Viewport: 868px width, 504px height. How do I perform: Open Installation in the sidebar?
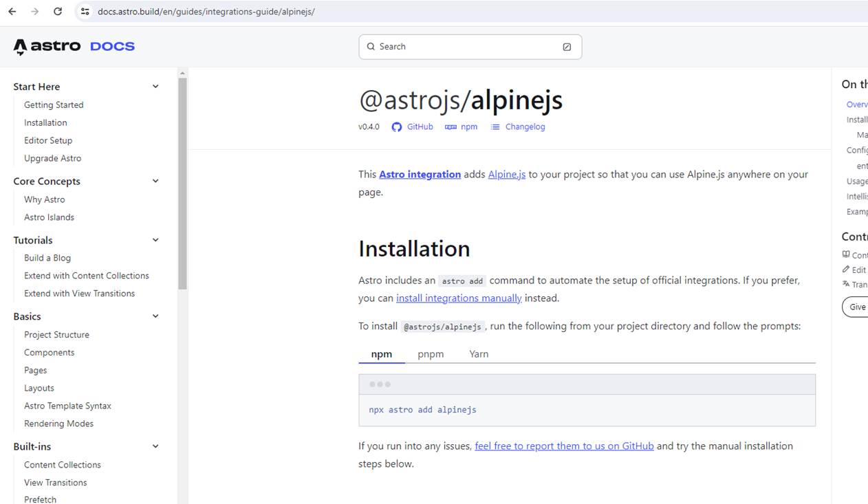(45, 123)
